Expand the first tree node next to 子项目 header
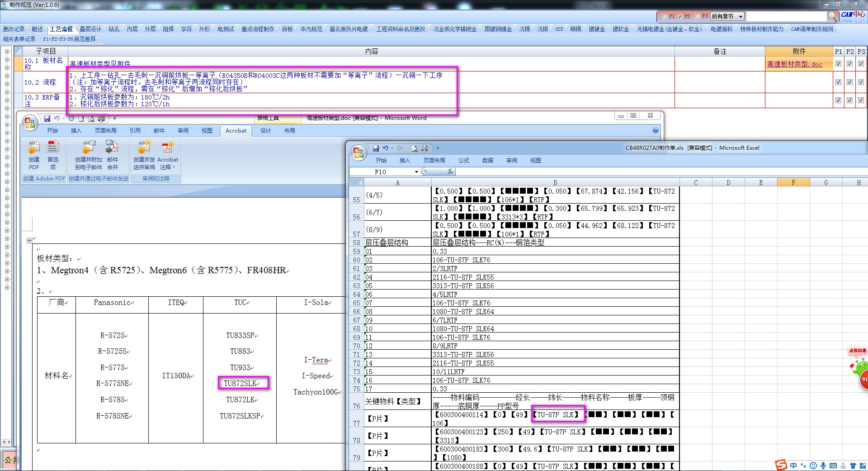This screenshot has height=471, width=868. click(x=7, y=52)
